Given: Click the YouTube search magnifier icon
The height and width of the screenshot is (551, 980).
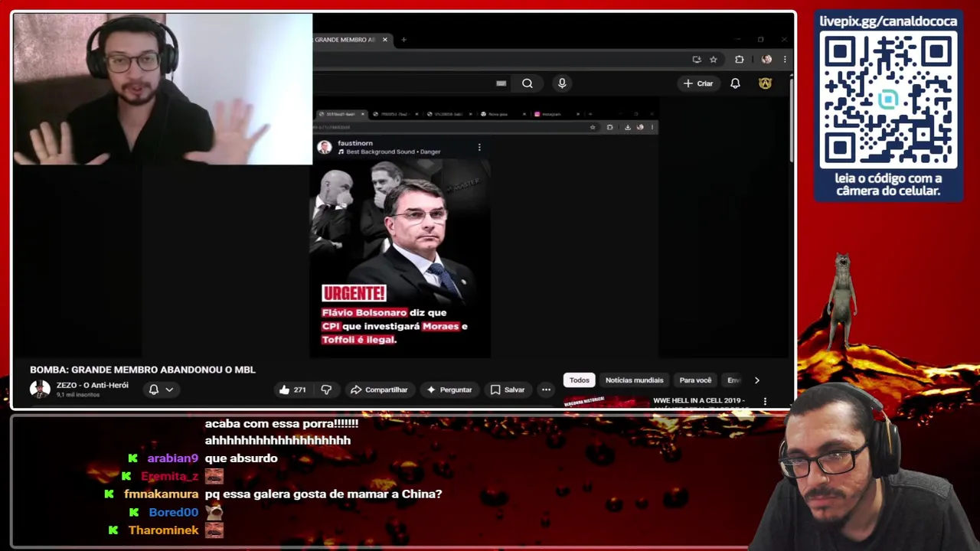Looking at the screenshot, I should (528, 83).
